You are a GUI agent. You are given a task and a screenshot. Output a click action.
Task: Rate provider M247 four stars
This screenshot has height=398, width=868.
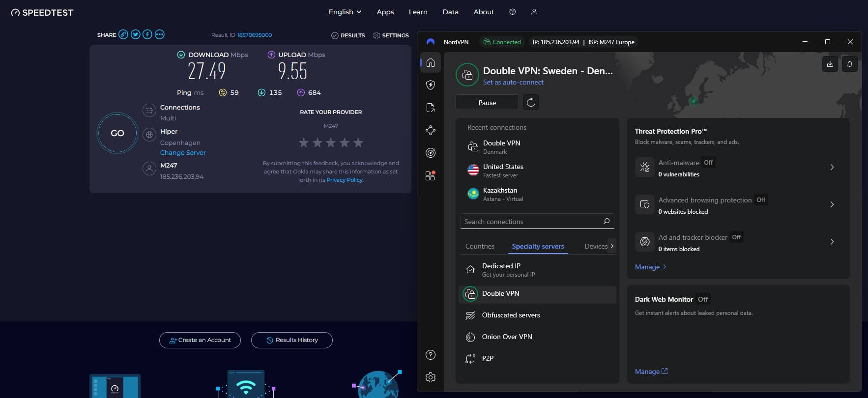345,142
